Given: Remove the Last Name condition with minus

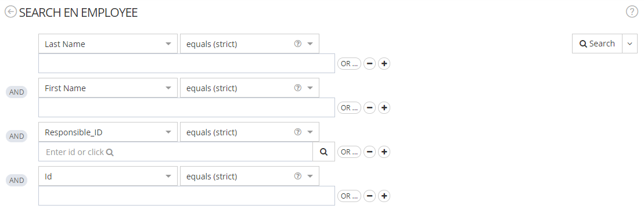Looking at the screenshot, I should tap(370, 64).
